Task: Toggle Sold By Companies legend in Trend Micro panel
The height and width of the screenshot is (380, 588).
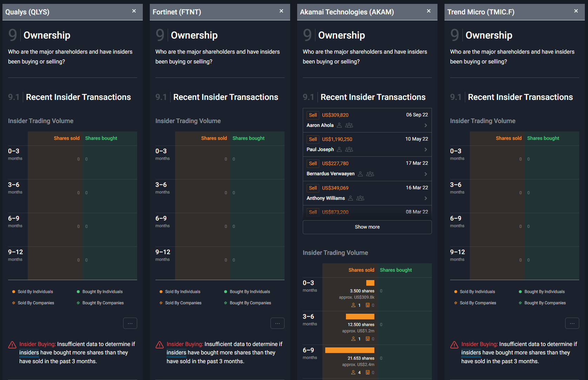Action: (x=475, y=303)
